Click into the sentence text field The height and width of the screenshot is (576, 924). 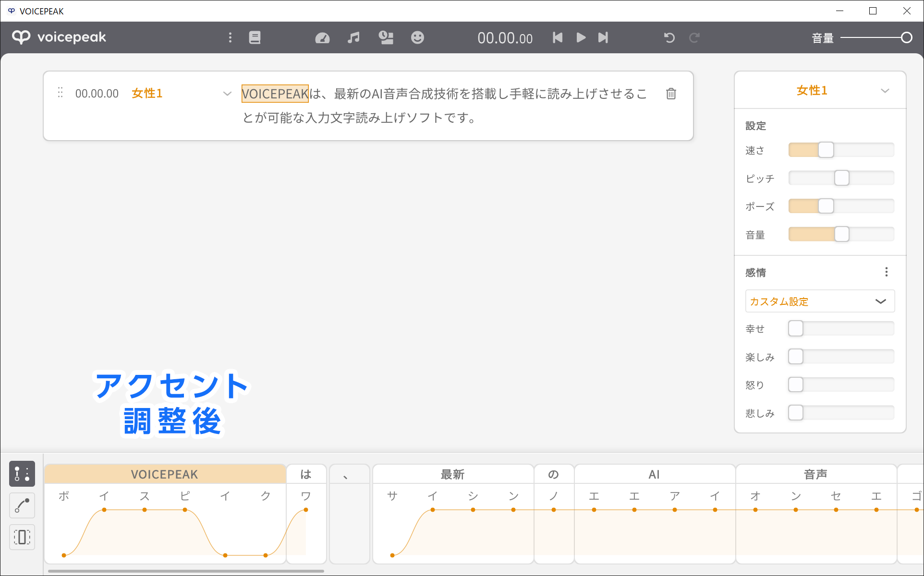(x=444, y=106)
